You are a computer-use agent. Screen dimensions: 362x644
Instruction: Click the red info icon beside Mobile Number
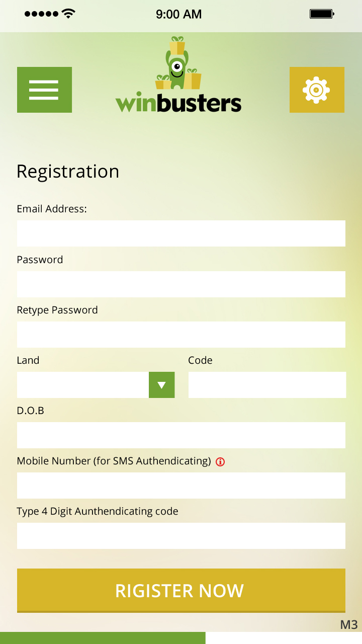pos(220,461)
